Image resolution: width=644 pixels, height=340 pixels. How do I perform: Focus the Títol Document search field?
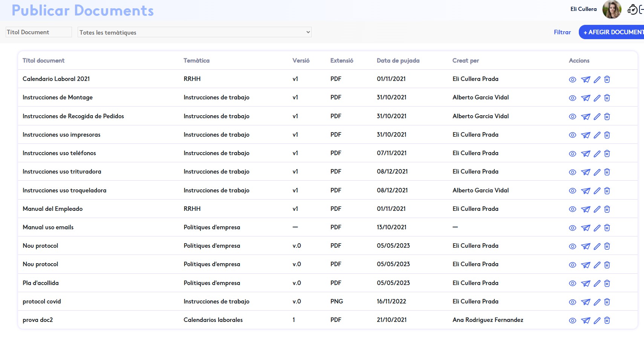tap(38, 32)
